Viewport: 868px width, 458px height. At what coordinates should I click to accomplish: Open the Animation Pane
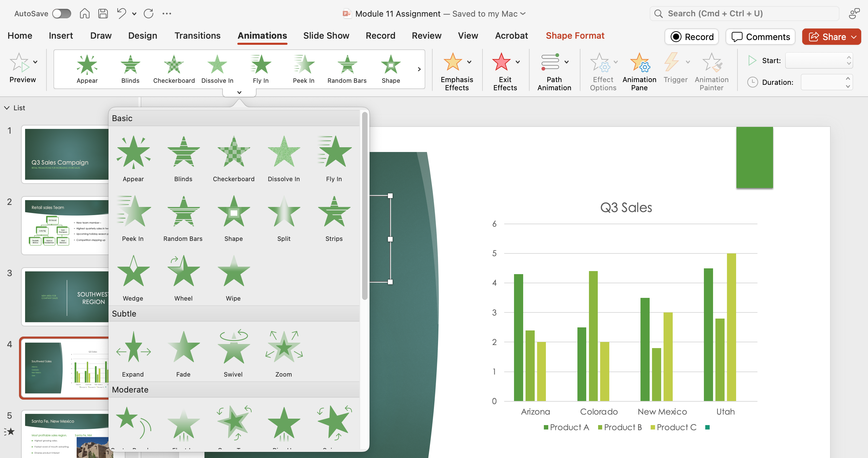pos(639,72)
